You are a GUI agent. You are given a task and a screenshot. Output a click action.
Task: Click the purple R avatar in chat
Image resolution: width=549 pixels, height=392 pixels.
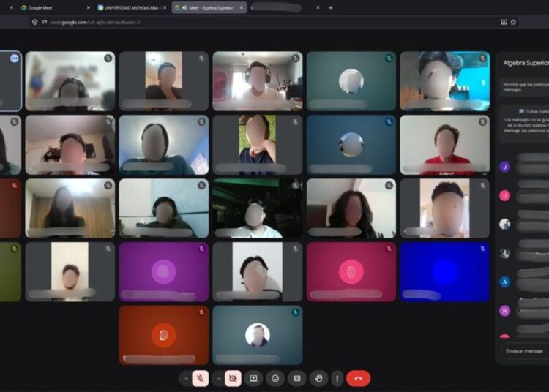tap(505, 311)
